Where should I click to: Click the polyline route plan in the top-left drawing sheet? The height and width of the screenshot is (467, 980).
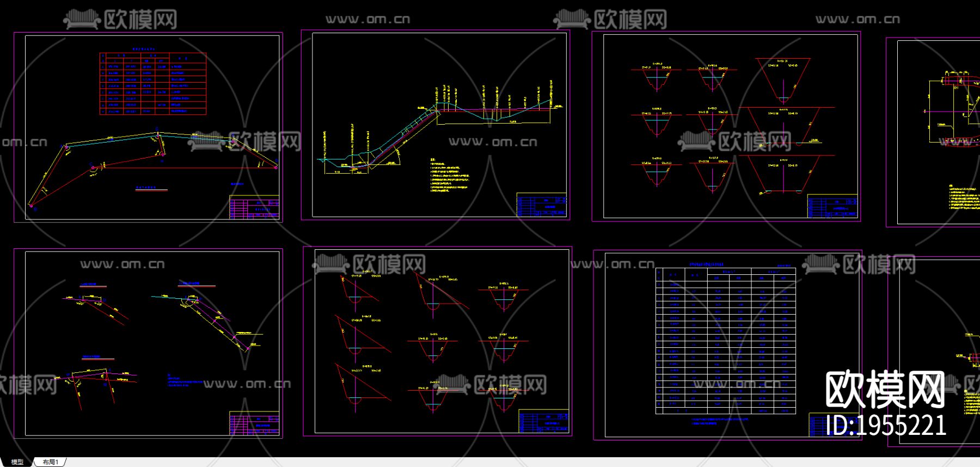click(x=154, y=169)
